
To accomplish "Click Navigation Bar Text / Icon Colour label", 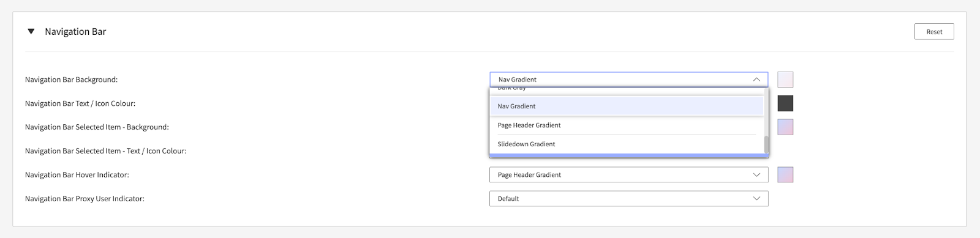I will 80,103.
